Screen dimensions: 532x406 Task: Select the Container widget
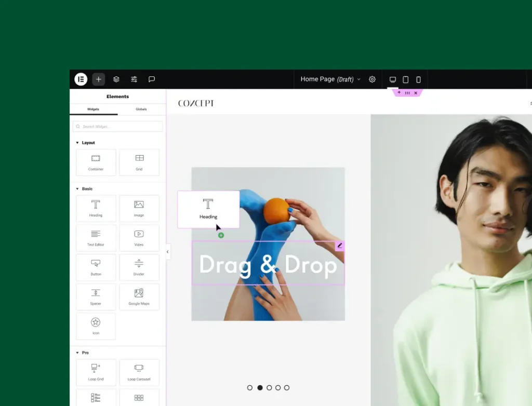(96, 163)
